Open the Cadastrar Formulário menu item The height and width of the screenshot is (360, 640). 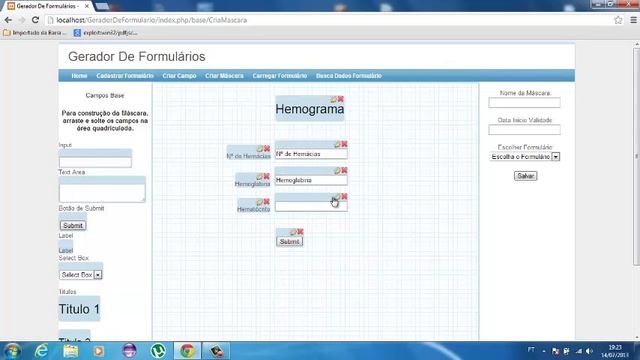coord(125,76)
